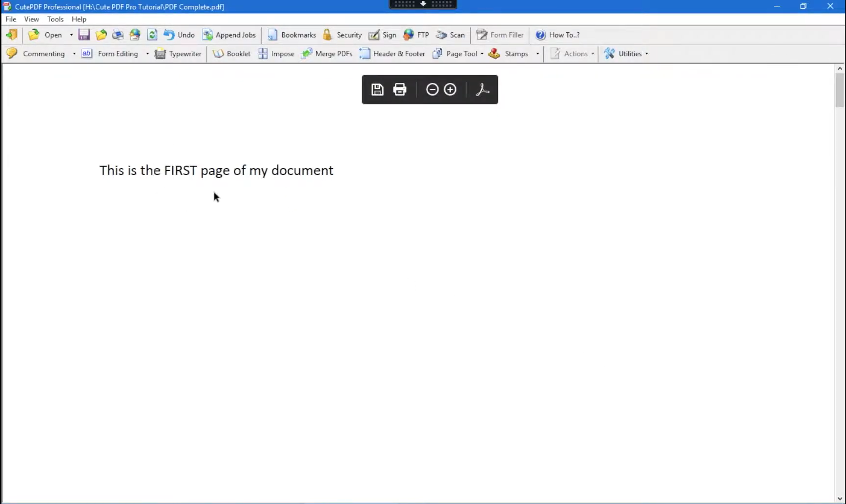The height and width of the screenshot is (504, 846).
Task: Open Security settings
Action: [342, 35]
